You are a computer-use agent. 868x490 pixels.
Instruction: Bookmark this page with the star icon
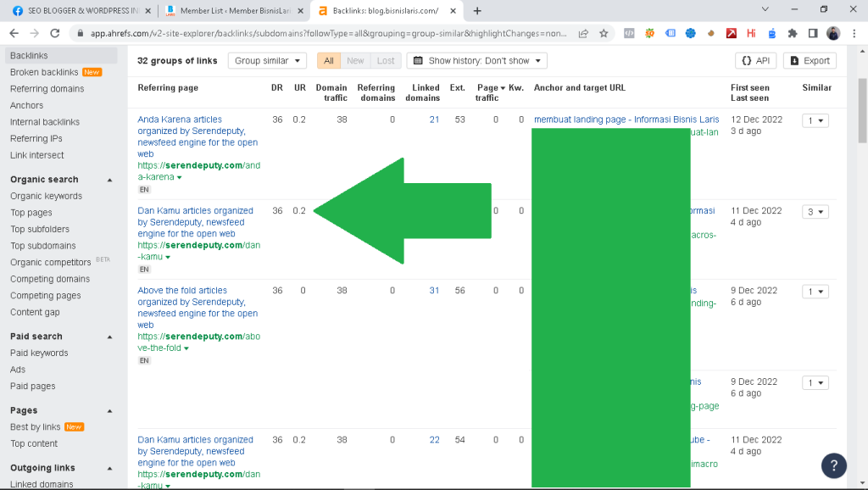tap(604, 33)
